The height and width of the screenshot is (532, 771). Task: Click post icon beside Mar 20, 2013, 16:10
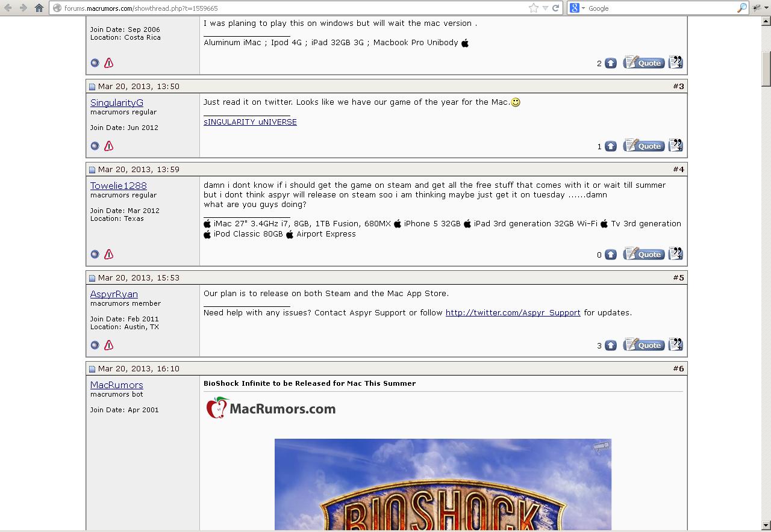pyautogui.click(x=92, y=369)
